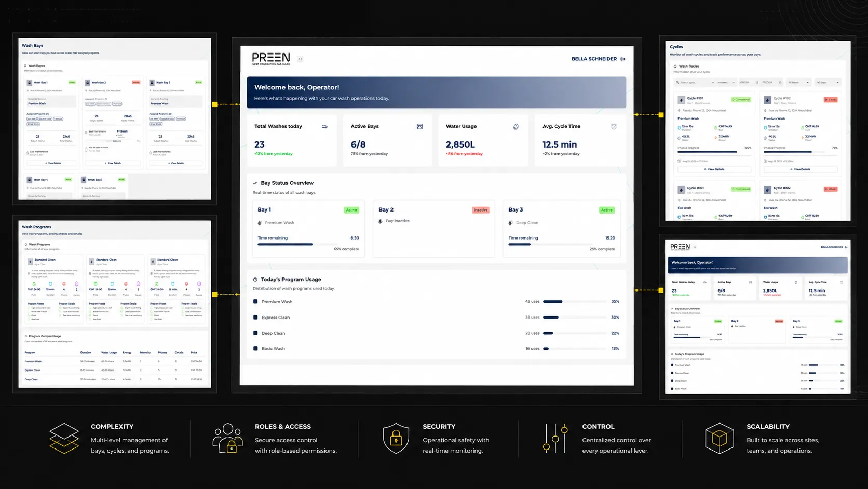Select the Deep Clean row in program comparison table
The width and height of the screenshot is (868, 489).
pyautogui.click(x=114, y=379)
